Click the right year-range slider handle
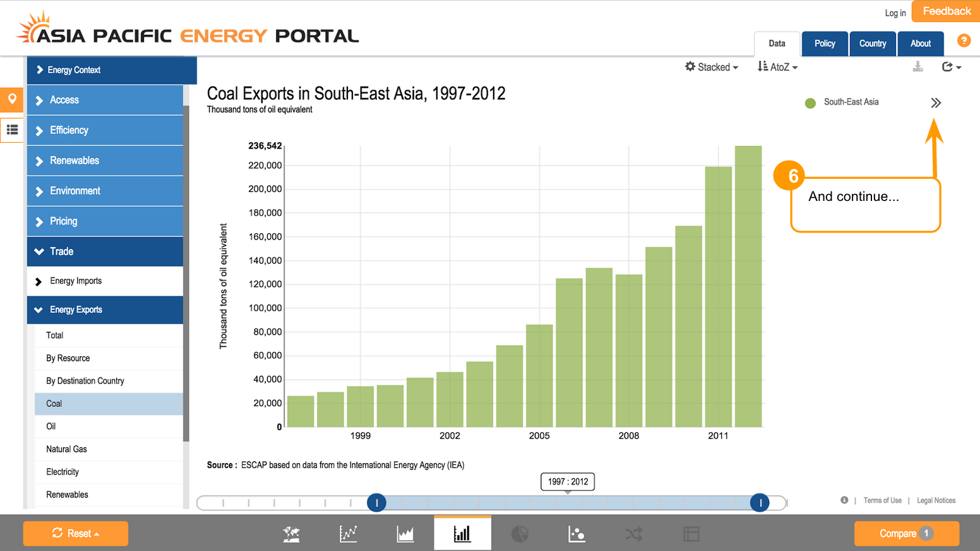The width and height of the screenshot is (980, 551). pyautogui.click(x=760, y=503)
